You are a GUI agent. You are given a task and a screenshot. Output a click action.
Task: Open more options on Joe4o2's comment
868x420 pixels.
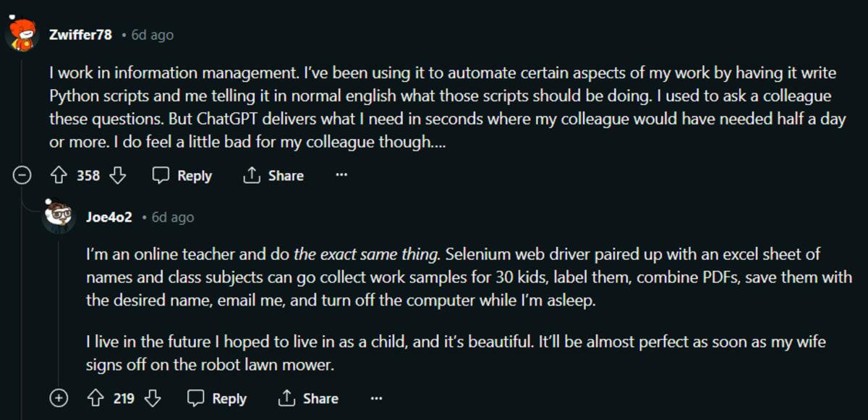[376, 398]
